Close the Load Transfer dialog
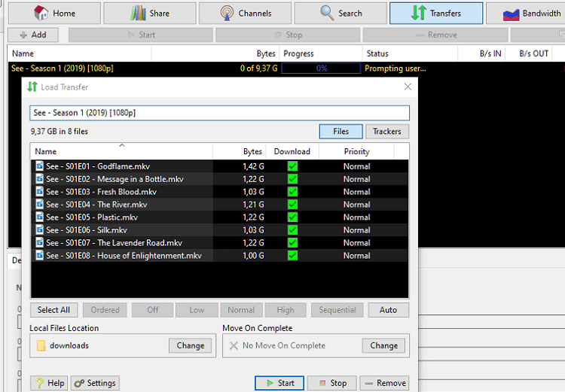The height and width of the screenshot is (392, 565). tap(408, 87)
